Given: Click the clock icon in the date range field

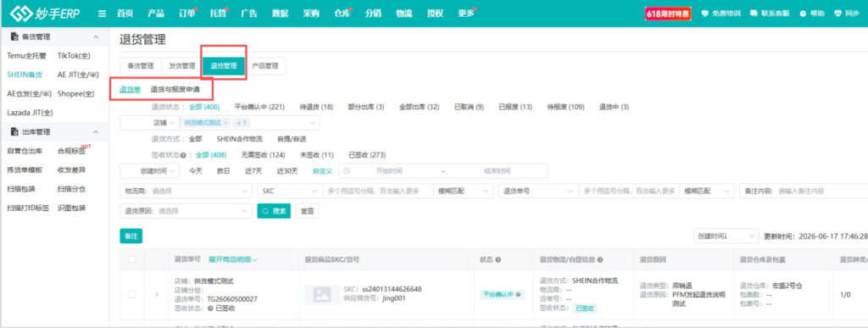Looking at the screenshot, I should [347, 171].
